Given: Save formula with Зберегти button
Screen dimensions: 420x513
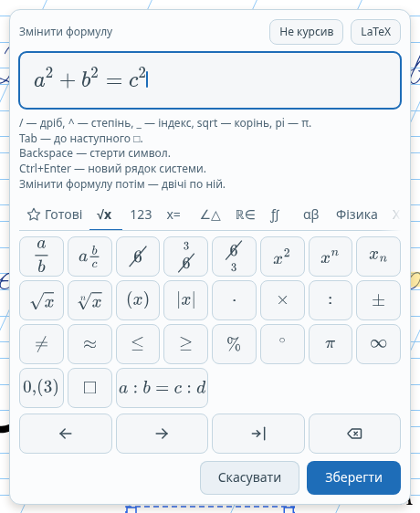Looking at the screenshot, I should tap(353, 477).
